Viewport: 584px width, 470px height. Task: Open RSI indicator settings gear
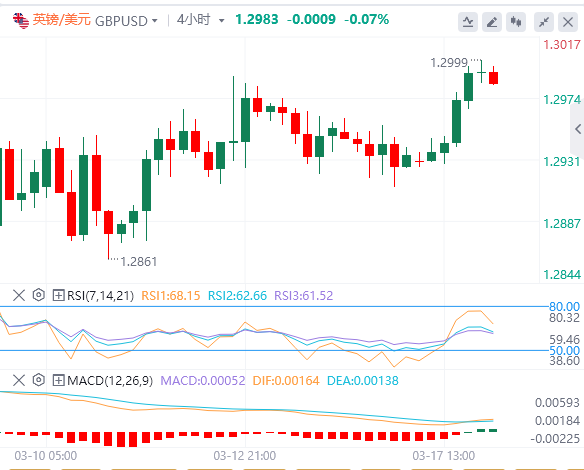click(38, 295)
